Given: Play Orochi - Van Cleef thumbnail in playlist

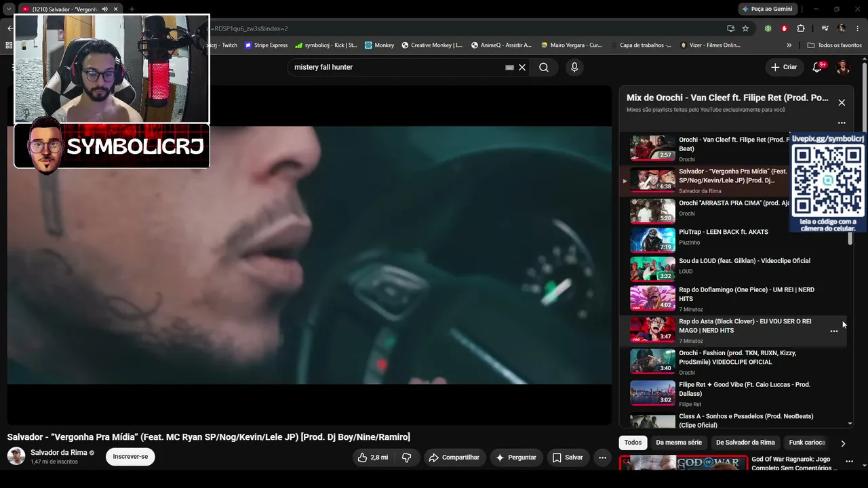Looking at the screenshot, I should click(652, 148).
